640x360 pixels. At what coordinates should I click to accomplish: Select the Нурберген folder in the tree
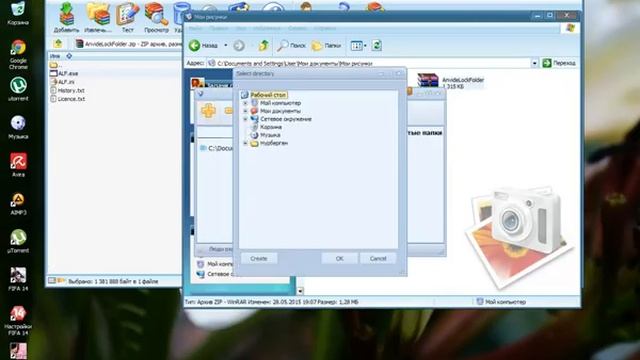click(x=274, y=143)
